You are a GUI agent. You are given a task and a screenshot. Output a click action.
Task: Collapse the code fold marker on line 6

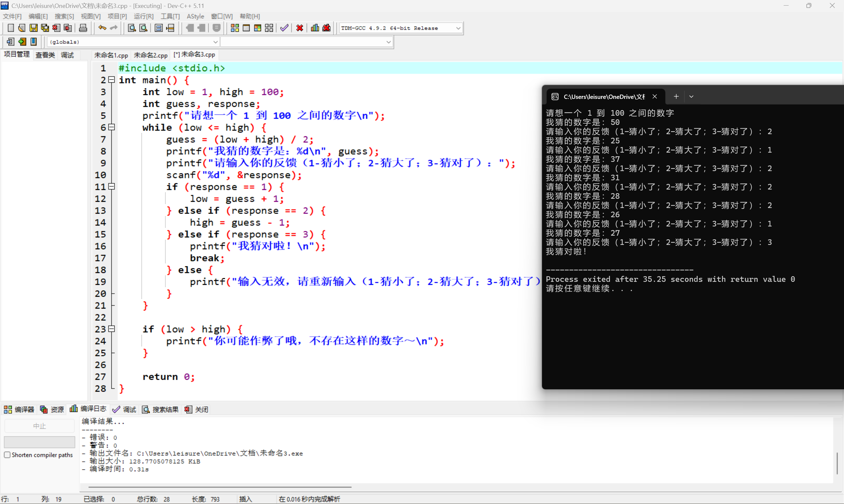[x=111, y=127]
